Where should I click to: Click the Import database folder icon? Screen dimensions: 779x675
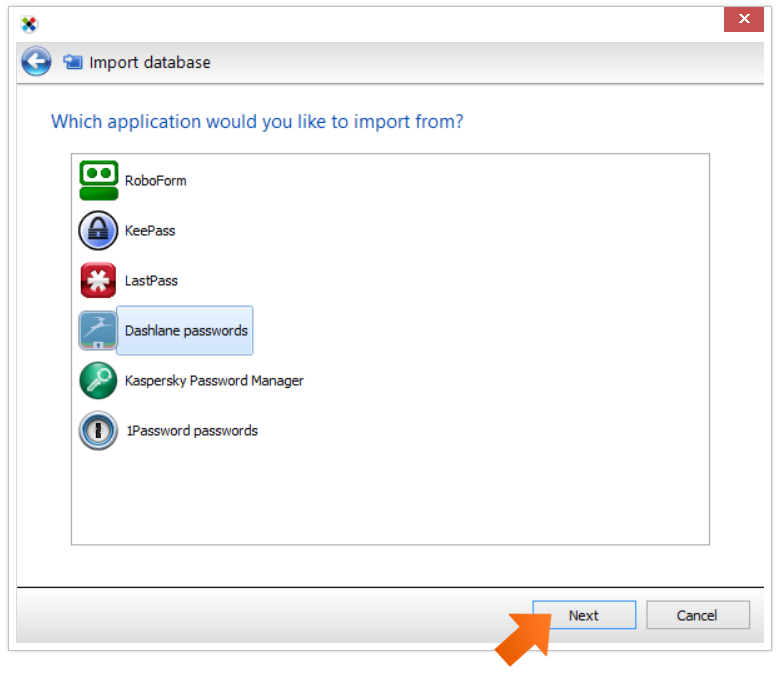(x=73, y=62)
